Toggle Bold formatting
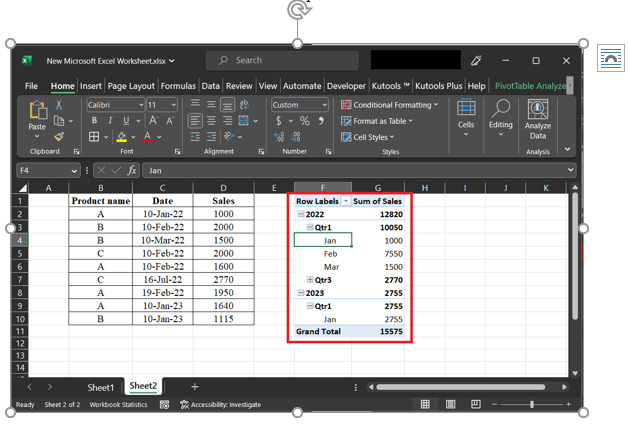 [x=93, y=121]
